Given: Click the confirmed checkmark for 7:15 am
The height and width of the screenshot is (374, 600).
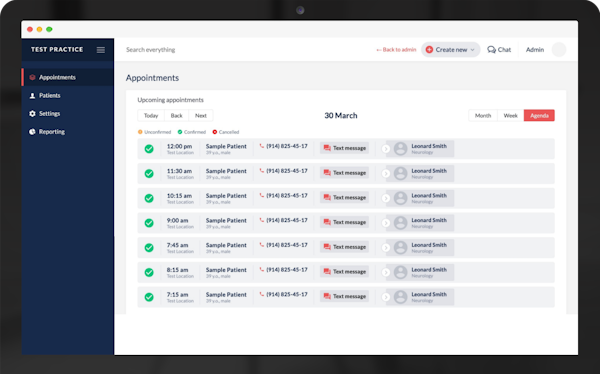Looking at the screenshot, I should 149,297.
